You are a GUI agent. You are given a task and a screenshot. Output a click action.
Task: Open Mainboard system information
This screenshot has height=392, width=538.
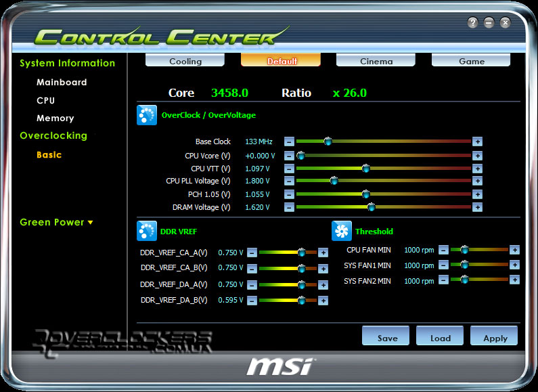[62, 83]
